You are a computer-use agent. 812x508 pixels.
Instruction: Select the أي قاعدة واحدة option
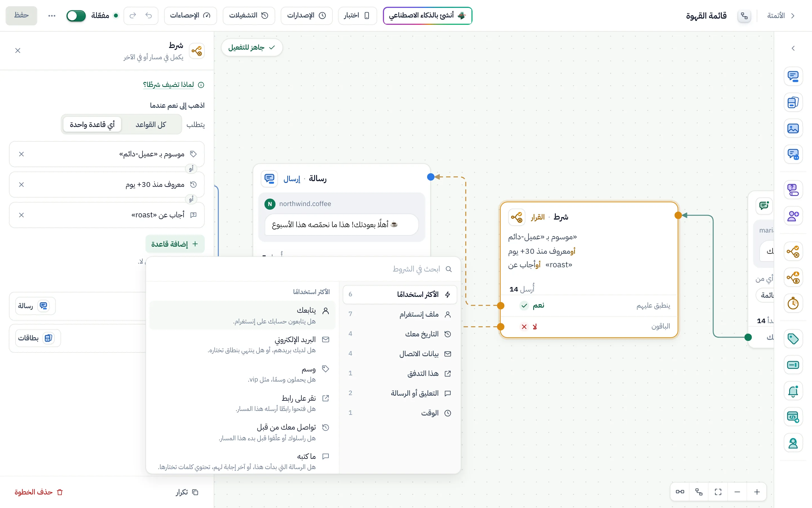coord(92,125)
